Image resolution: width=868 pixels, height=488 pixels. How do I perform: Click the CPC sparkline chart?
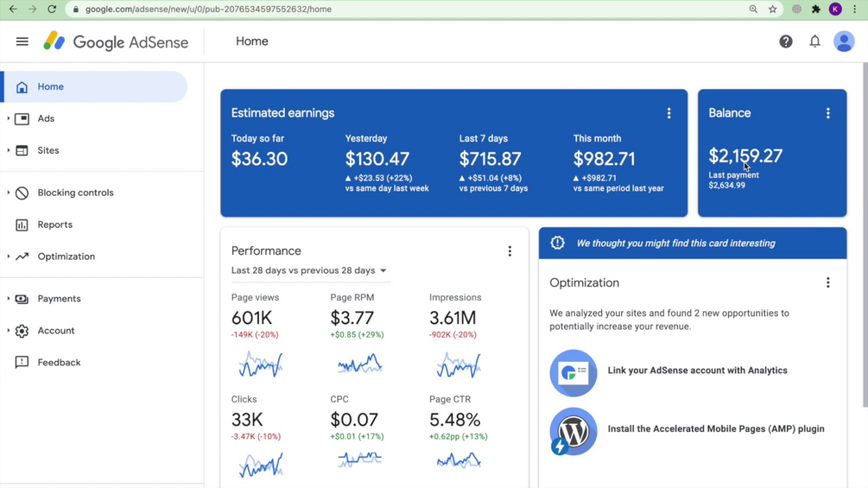pos(360,459)
